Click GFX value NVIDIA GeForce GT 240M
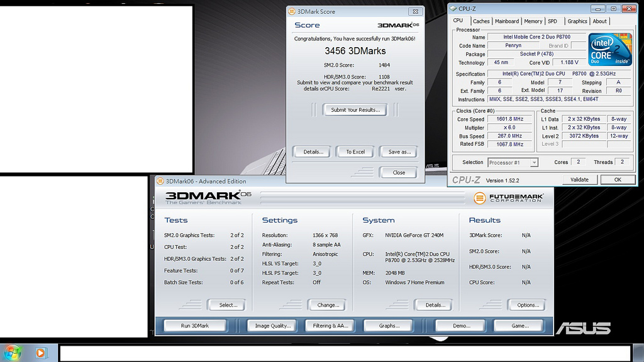Screen dimensions: 644x362 pyautogui.click(x=414, y=235)
